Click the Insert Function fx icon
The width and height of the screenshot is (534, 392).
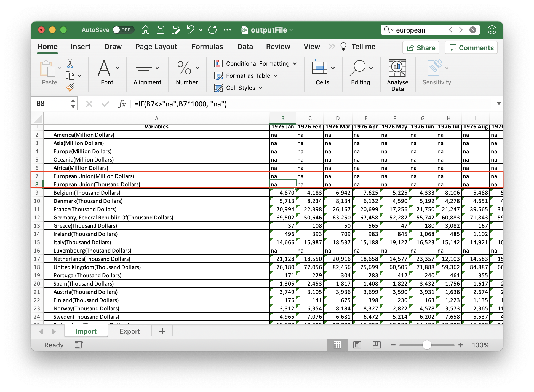click(122, 104)
